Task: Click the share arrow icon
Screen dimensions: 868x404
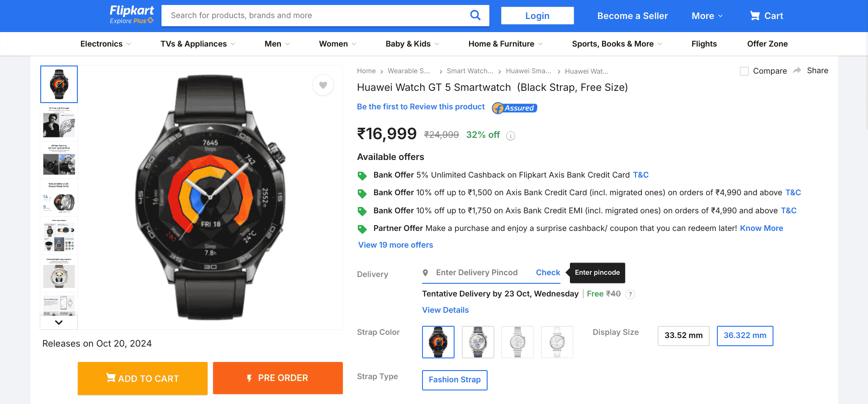Action: [x=797, y=70]
